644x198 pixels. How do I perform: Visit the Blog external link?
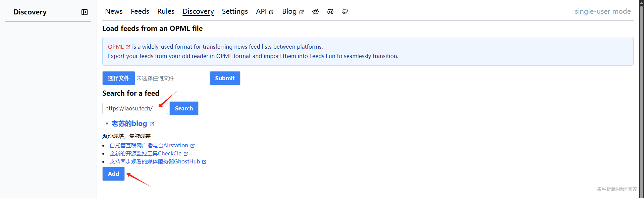coord(293,11)
